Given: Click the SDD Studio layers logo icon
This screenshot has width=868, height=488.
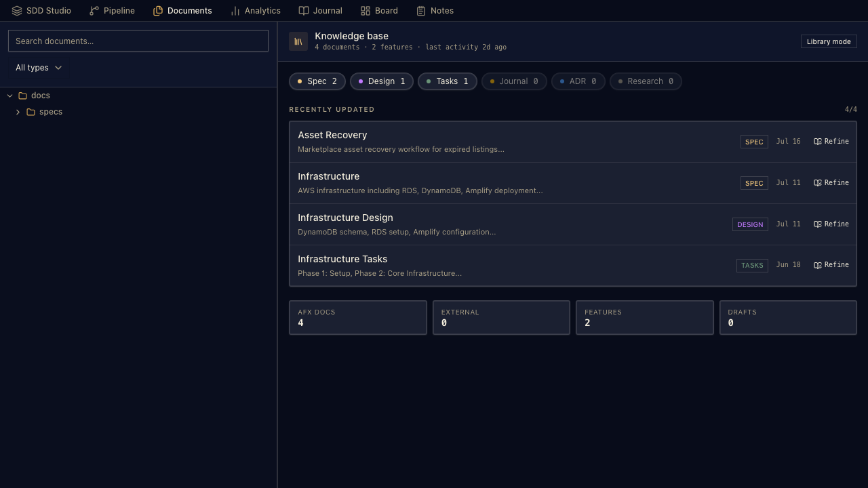Looking at the screenshot, I should point(17,11).
